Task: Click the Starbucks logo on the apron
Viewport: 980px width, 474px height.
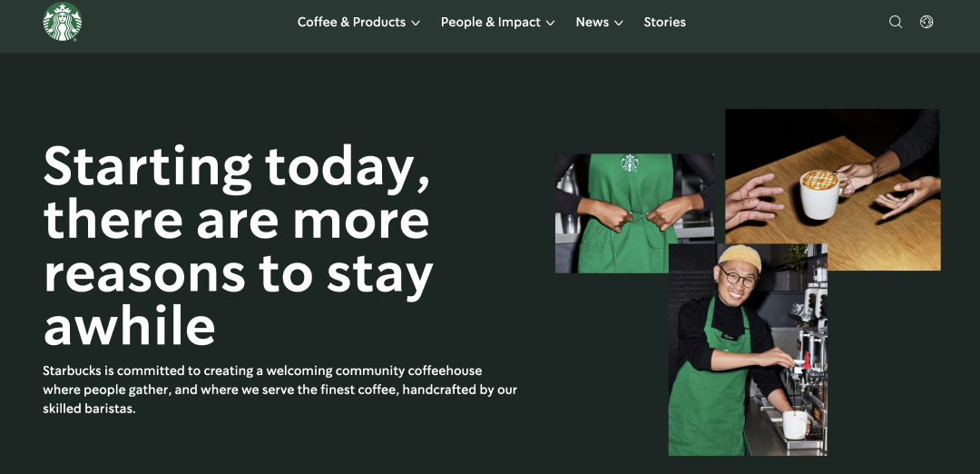Action: click(630, 163)
